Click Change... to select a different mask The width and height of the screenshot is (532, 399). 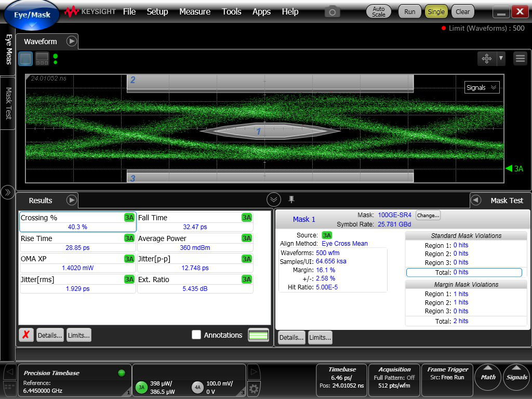[428, 215]
